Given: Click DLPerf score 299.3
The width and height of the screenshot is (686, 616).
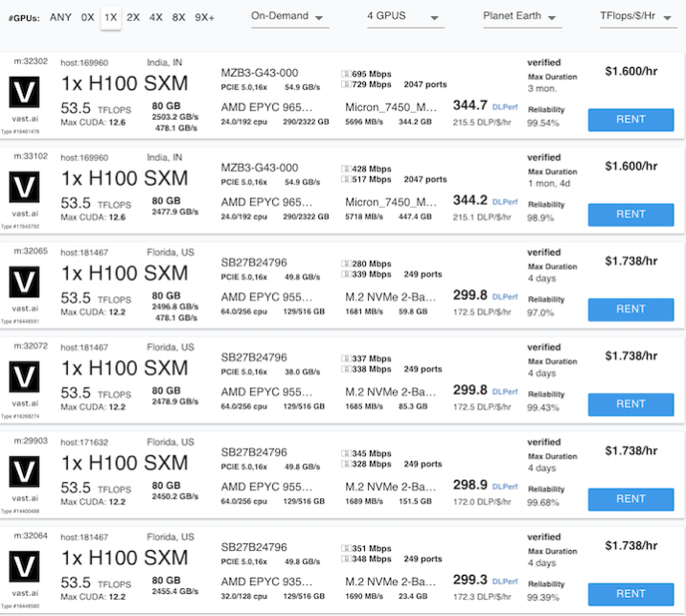Looking at the screenshot, I should (469, 581).
